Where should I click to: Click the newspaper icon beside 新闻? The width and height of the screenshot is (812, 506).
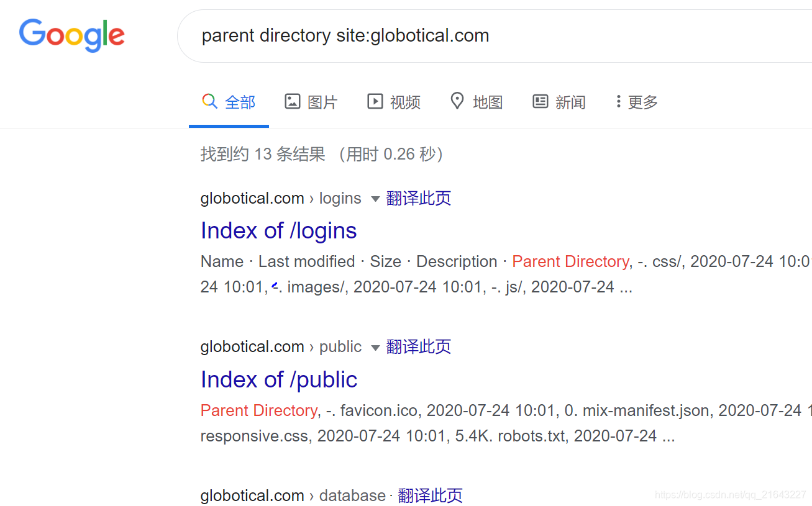point(540,101)
